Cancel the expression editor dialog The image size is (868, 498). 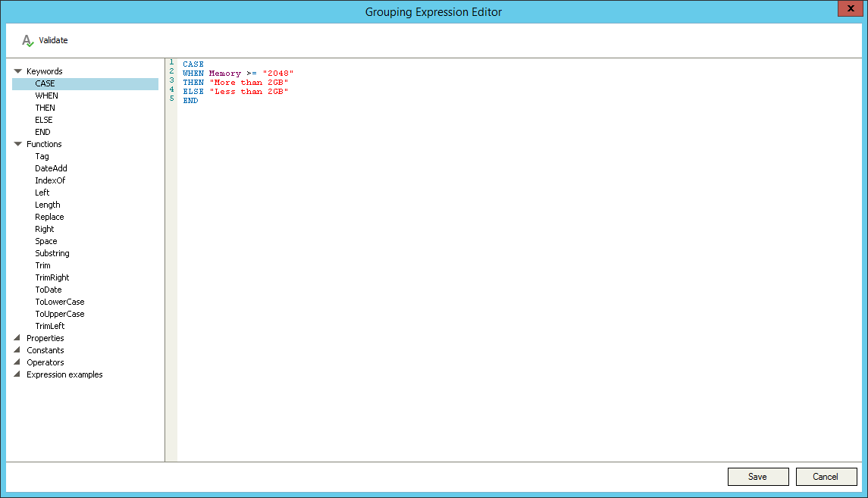point(826,477)
